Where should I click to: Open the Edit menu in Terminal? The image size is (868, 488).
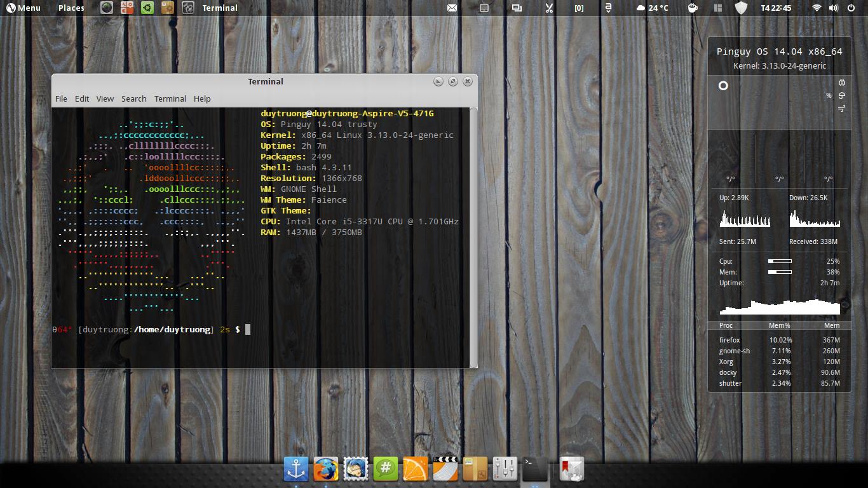pyautogui.click(x=82, y=98)
